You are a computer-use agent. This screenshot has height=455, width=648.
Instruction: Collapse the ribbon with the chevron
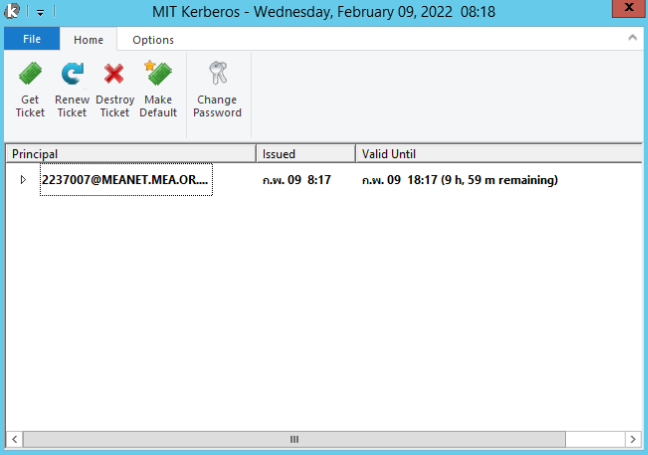click(632, 38)
